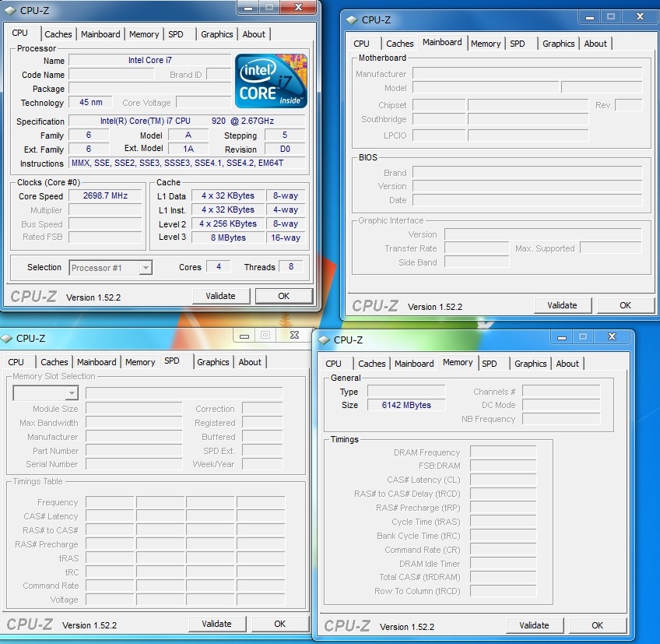The height and width of the screenshot is (644, 660).
Task: Click the Core Speed value "2698.7 MHz"
Action: 105,195
